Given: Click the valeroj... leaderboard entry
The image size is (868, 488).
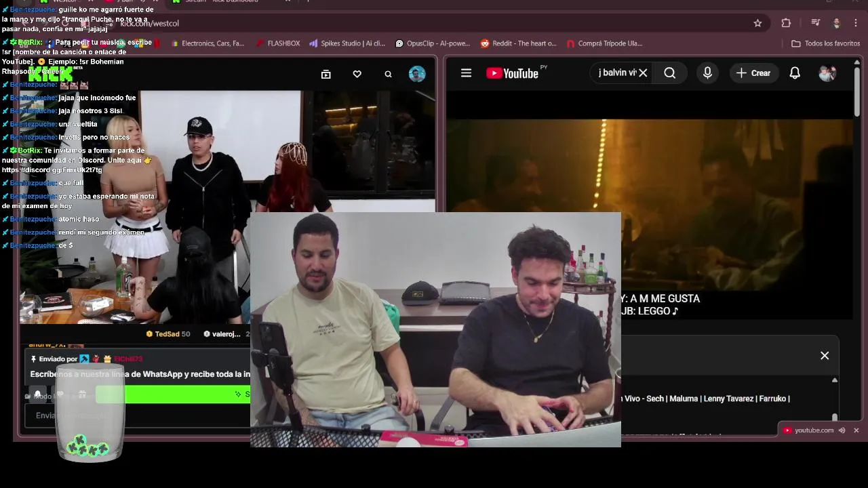Looking at the screenshot, I should tap(226, 334).
